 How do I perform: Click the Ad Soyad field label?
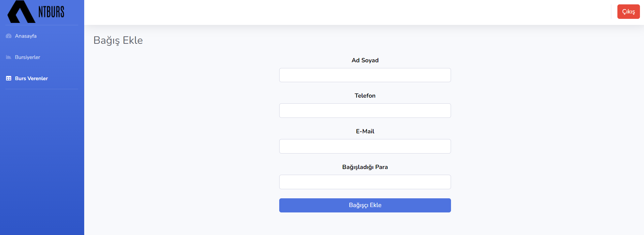365,60
